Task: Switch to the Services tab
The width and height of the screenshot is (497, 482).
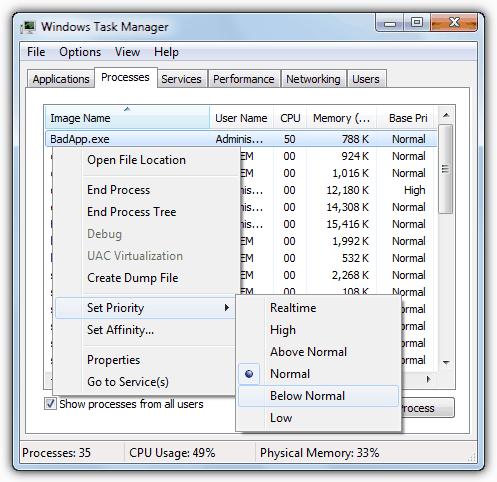Action: 181,79
